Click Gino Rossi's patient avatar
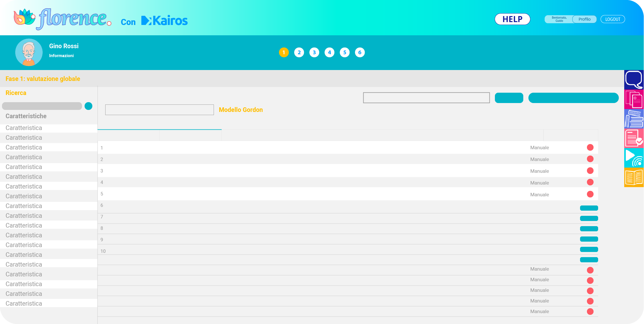 point(29,53)
